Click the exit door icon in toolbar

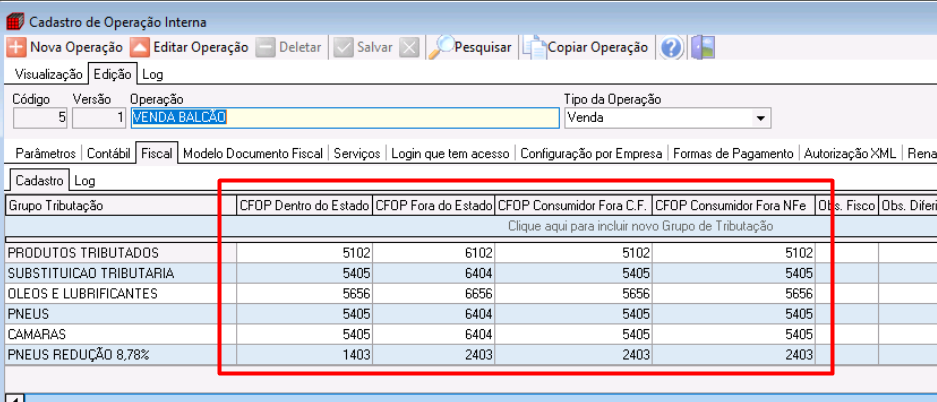703,47
